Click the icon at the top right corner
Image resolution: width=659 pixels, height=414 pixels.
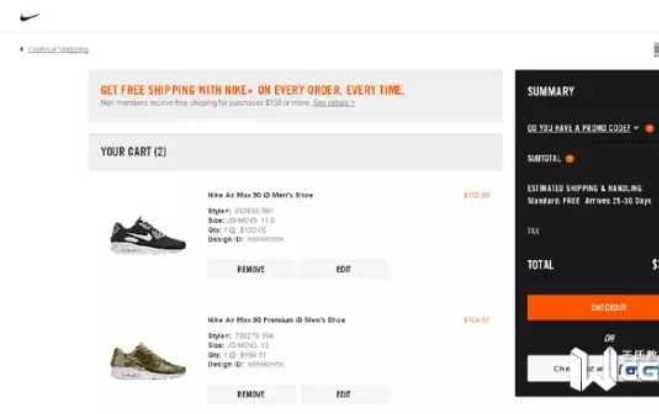point(656,50)
